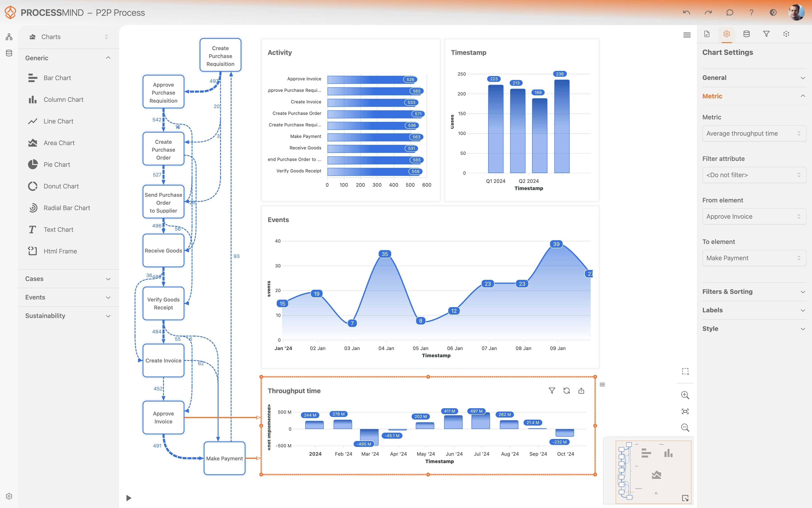Image resolution: width=812 pixels, height=508 pixels.
Task: Open the comments speech bubble icon
Action: (x=729, y=12)
